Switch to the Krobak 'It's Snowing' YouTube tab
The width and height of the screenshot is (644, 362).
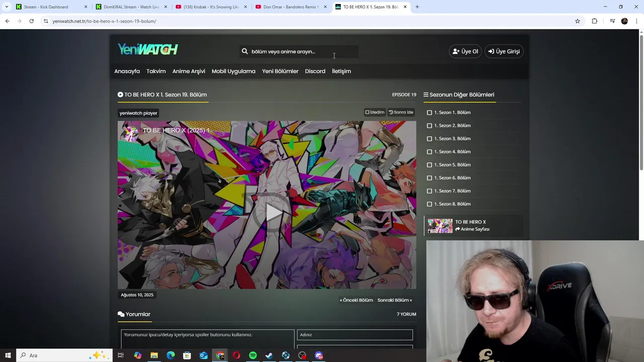tap(211, 7)
